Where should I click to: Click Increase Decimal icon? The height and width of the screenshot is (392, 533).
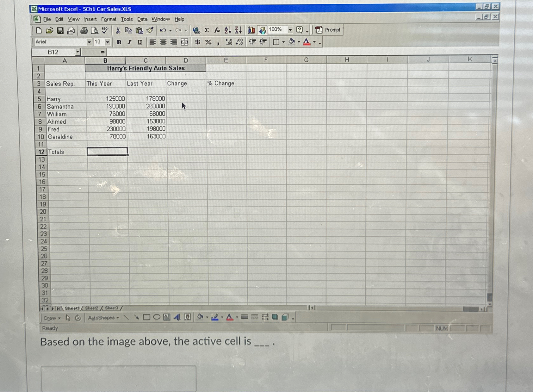coord(229,42)
